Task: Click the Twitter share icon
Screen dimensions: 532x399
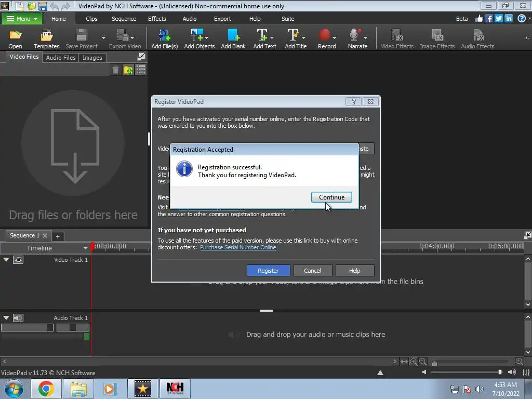Action: click(498, 19)
